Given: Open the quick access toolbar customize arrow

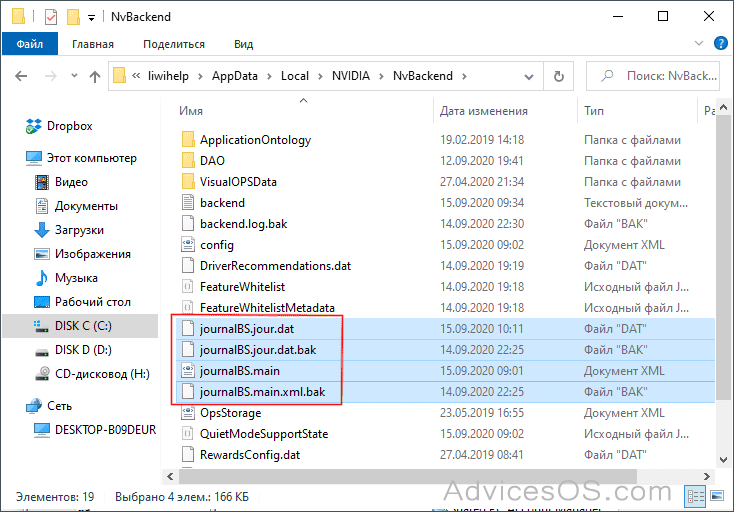Looking at the screenshot, I should point(92,18).
